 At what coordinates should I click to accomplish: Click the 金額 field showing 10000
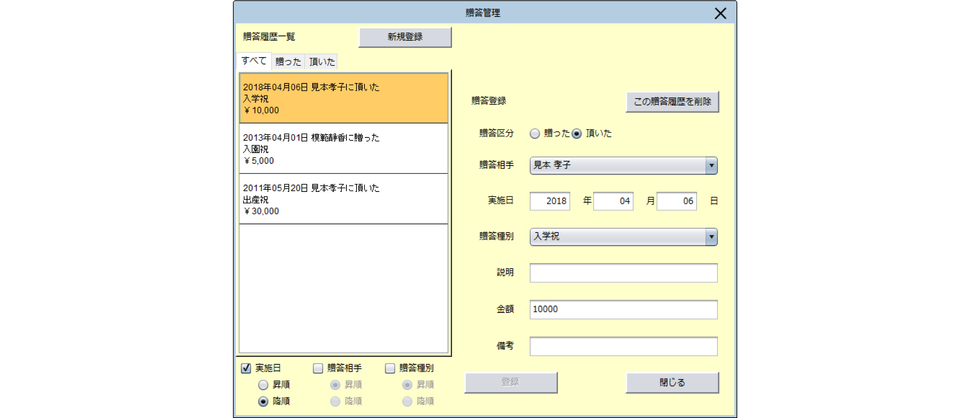(623, 309)
